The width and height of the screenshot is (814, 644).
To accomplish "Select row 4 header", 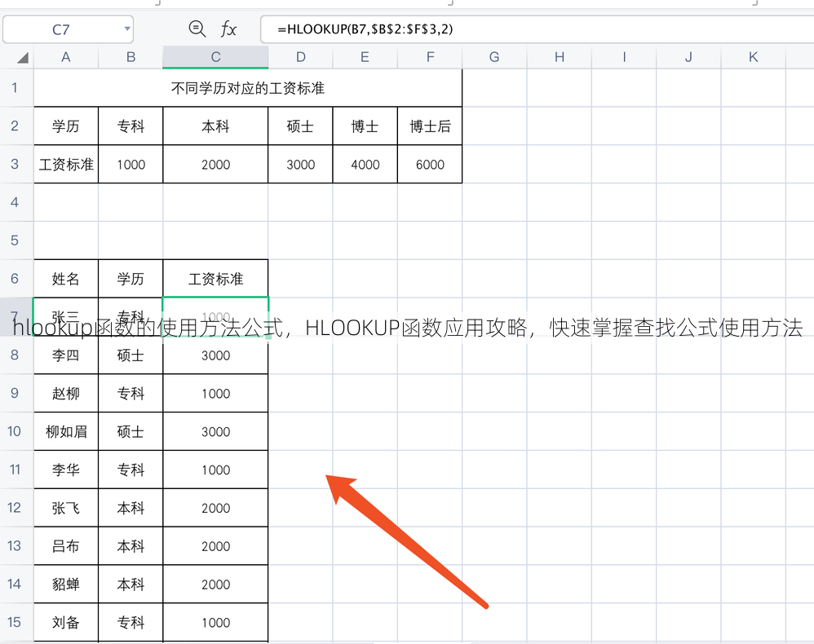I will click(x=15, y=202).
